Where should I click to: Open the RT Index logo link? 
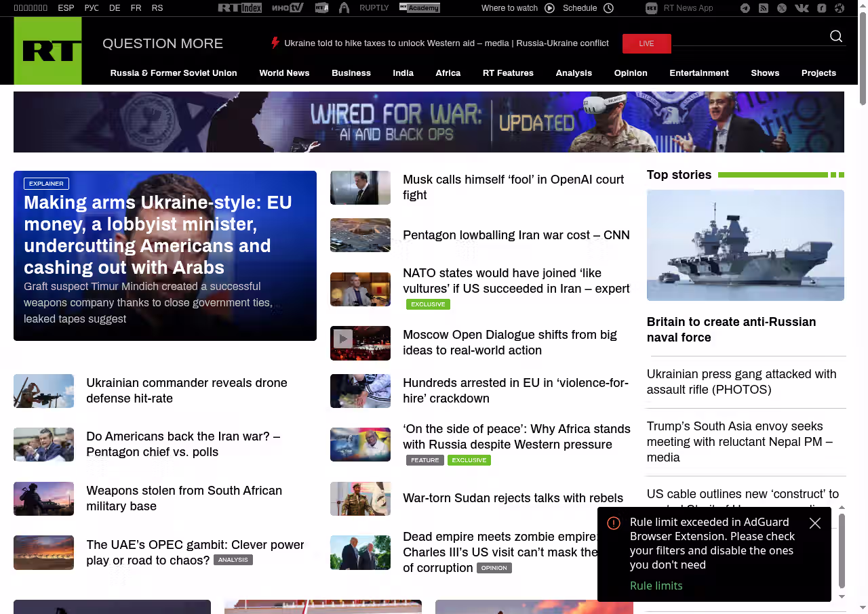coord(239,8)
